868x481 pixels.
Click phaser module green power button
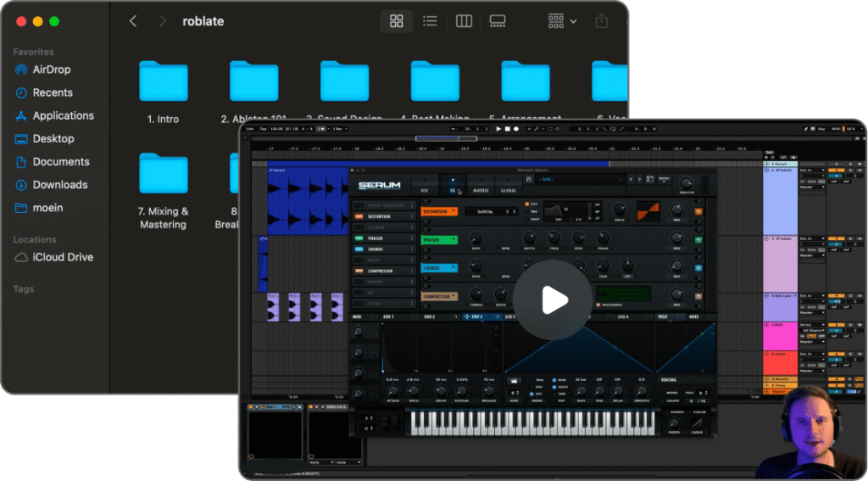[x=698, y=240]
